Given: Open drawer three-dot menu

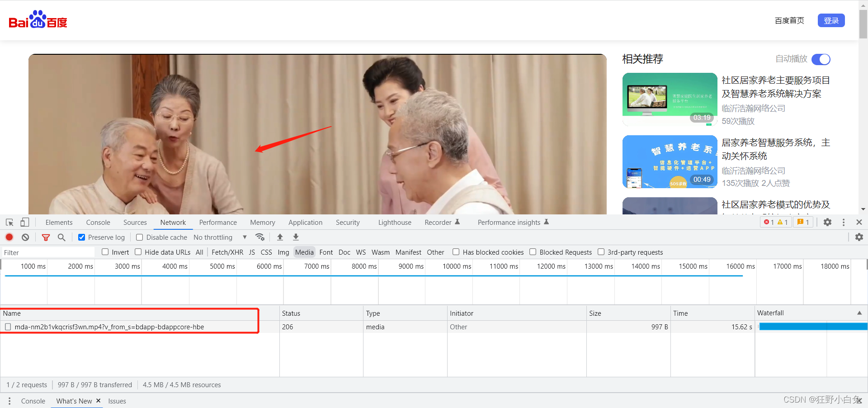Looking at the screenshot, I should [9, 401].
